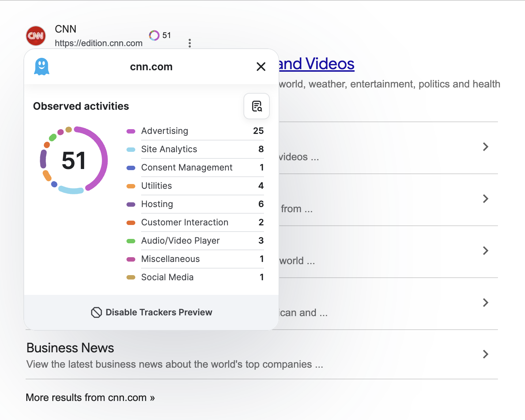Click the Observed activities heading
The height and width of the screenshot is (420, 525).
tap(81, 106)
